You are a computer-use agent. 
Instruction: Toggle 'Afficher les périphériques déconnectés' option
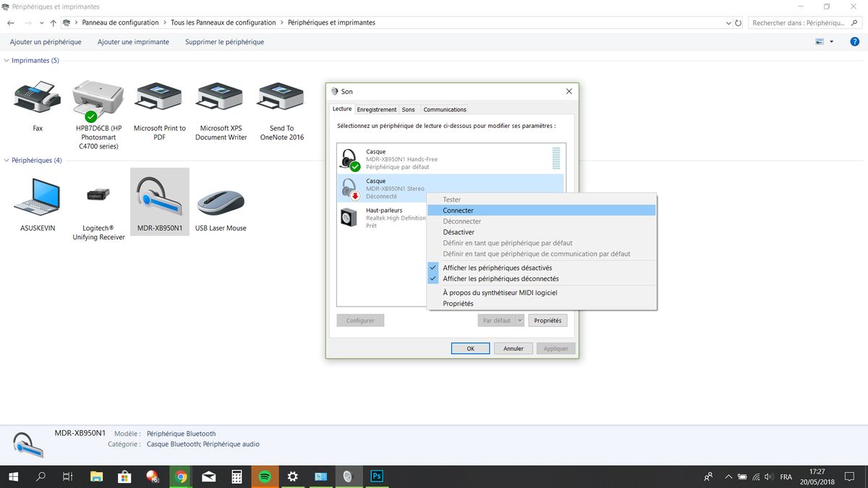[x=501, y=278]
